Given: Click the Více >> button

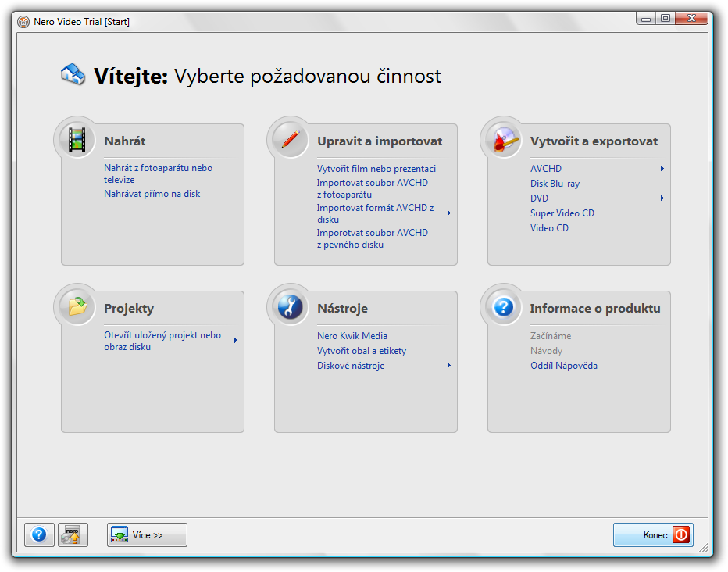Looking at the screenshot, I should tap(147, 534).
